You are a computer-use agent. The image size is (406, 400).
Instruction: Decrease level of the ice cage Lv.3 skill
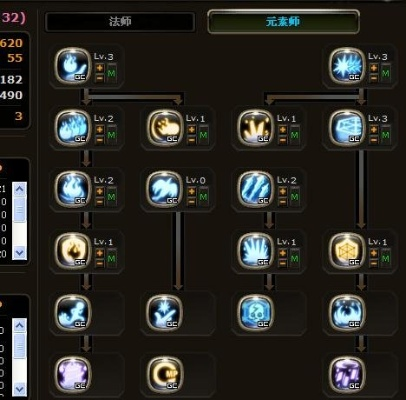point(374,140)
